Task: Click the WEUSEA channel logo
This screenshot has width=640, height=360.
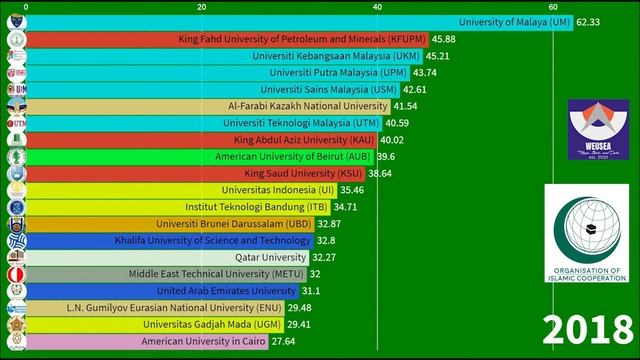Action: (x=598, y=129)
